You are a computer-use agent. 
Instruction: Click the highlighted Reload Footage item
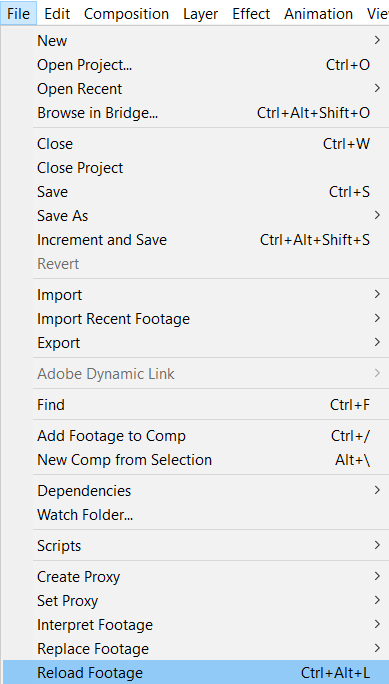[x=196, y=672]
